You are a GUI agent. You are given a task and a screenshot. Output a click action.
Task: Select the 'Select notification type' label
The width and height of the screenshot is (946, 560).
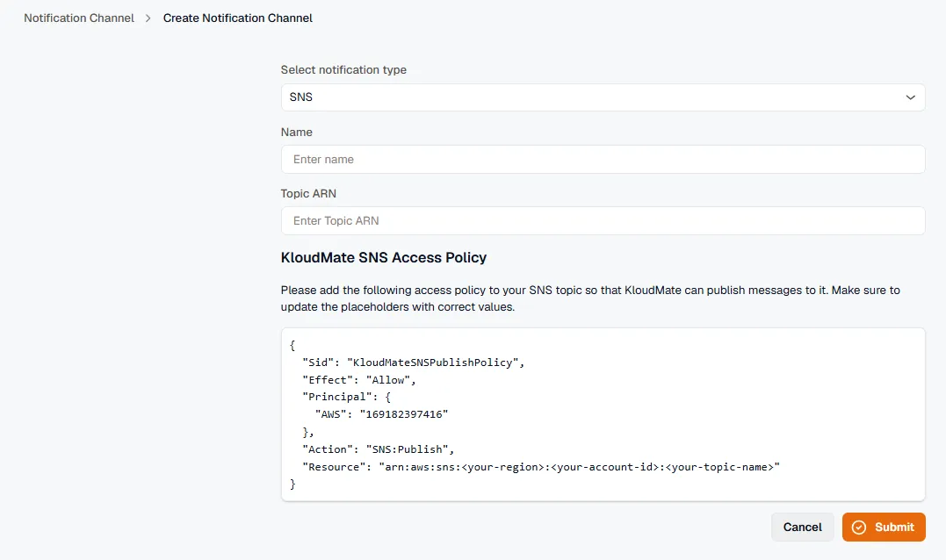click(x=343, y=70)
